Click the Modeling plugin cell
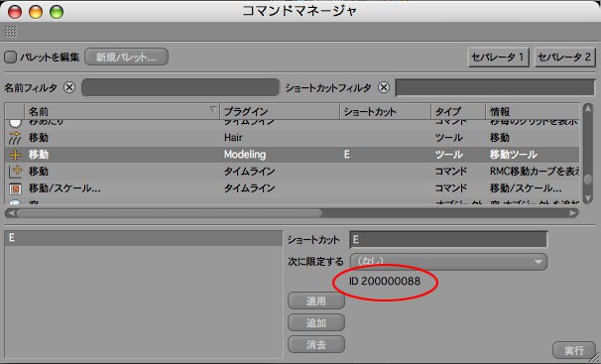Screen dimensions: 601x364 tap(245, 155)
